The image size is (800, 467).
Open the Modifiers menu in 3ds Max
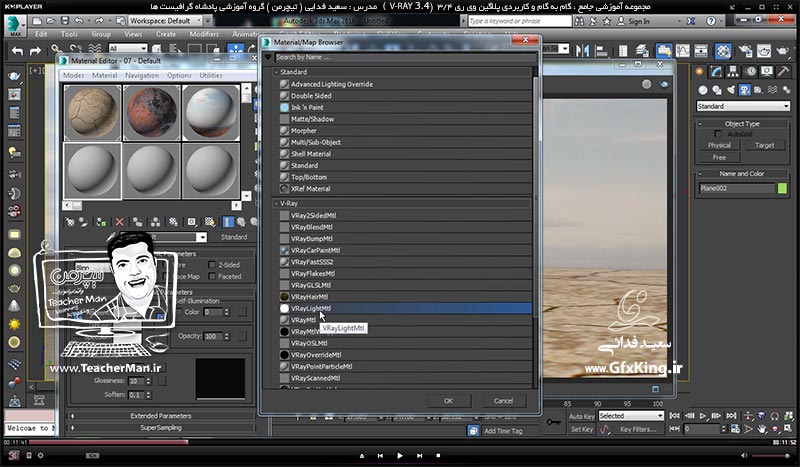pos(204,34)
